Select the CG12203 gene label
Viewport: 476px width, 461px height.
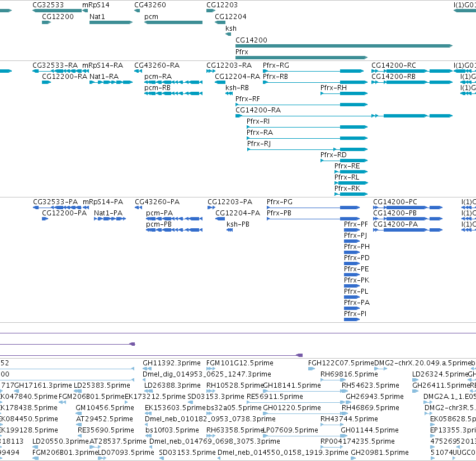tap(222, 5)
